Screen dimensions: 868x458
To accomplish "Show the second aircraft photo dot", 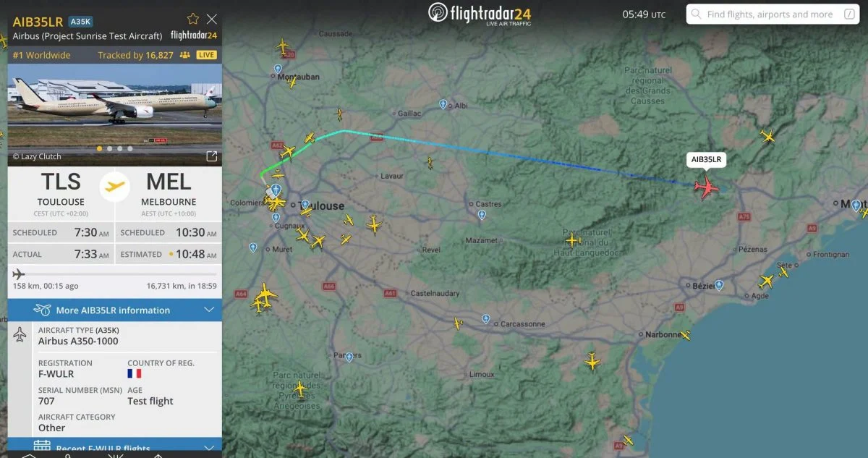I will [109, 148].
